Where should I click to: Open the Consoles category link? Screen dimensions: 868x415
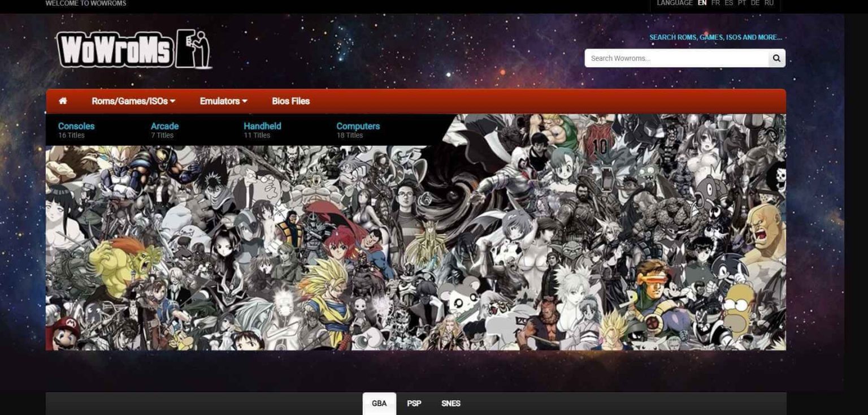[76, 126]
